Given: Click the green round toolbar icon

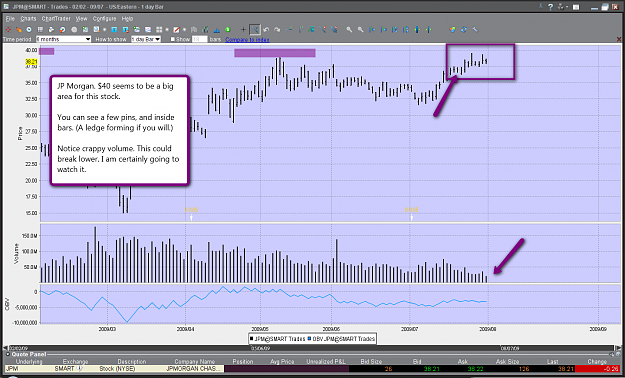Looking at the screenshot, I should coord(228,30).
